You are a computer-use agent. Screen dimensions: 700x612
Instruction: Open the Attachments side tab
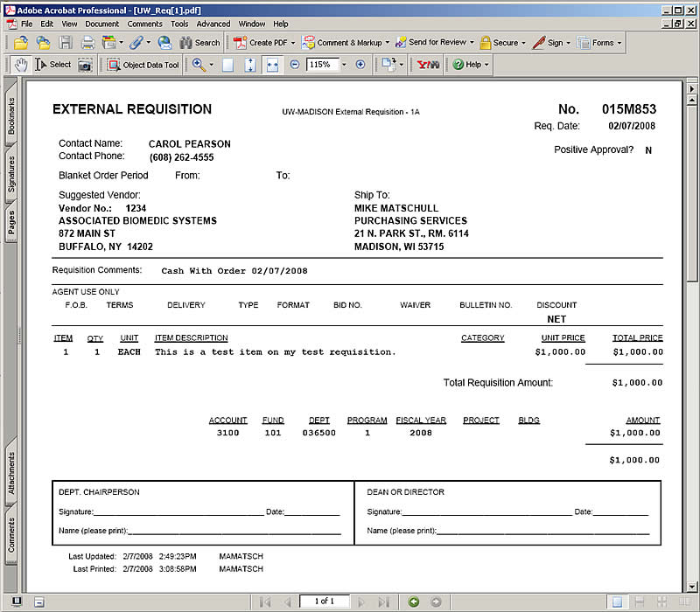point(11,473)
